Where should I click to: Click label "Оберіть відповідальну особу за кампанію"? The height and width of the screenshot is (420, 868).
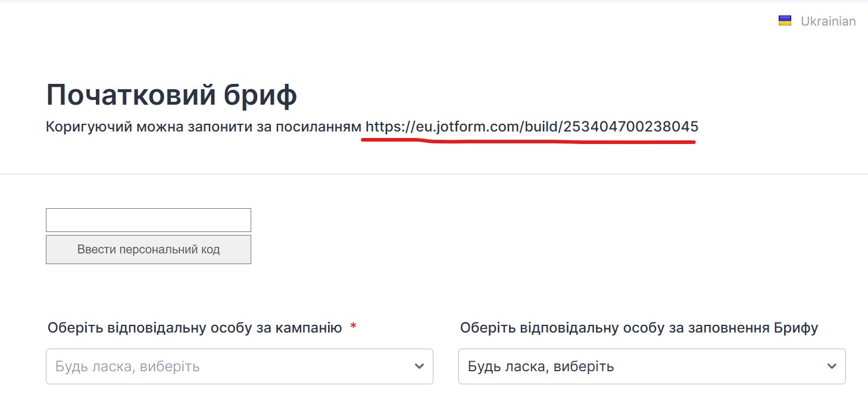pyautogui.click(x=195, y=328)
